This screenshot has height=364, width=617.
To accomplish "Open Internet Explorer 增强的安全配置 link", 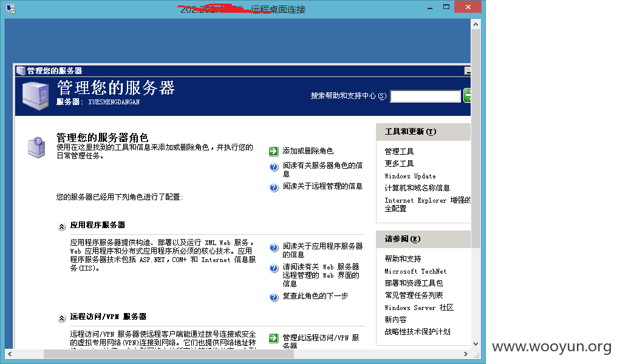I will pos(428,204).
